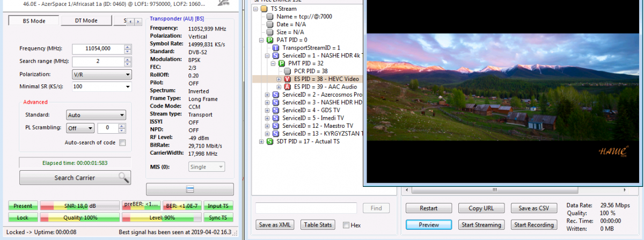Click the Find button
The image size is (644, 240).
click(x=376, y=208)
